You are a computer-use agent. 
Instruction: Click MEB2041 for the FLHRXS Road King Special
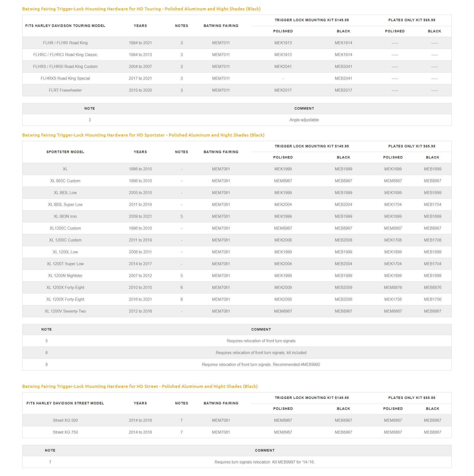pyautogui.click(x=343, y=79)
